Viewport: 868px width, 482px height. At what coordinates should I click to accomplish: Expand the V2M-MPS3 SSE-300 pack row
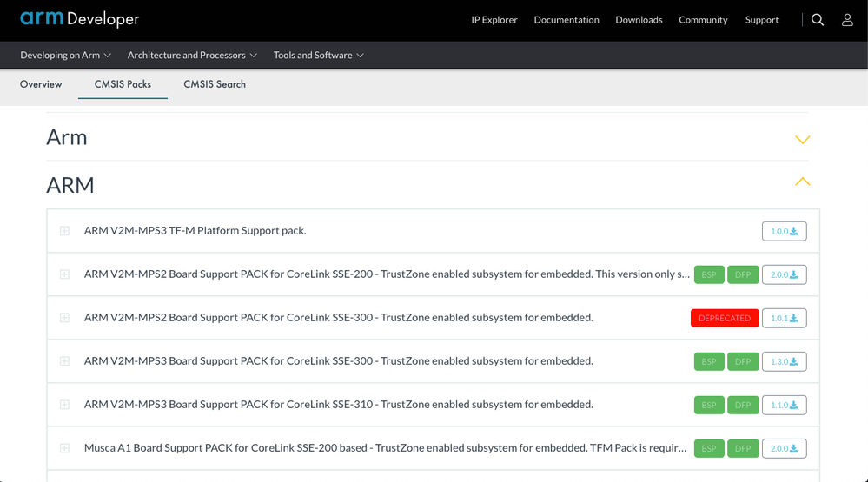coord(65,361)
